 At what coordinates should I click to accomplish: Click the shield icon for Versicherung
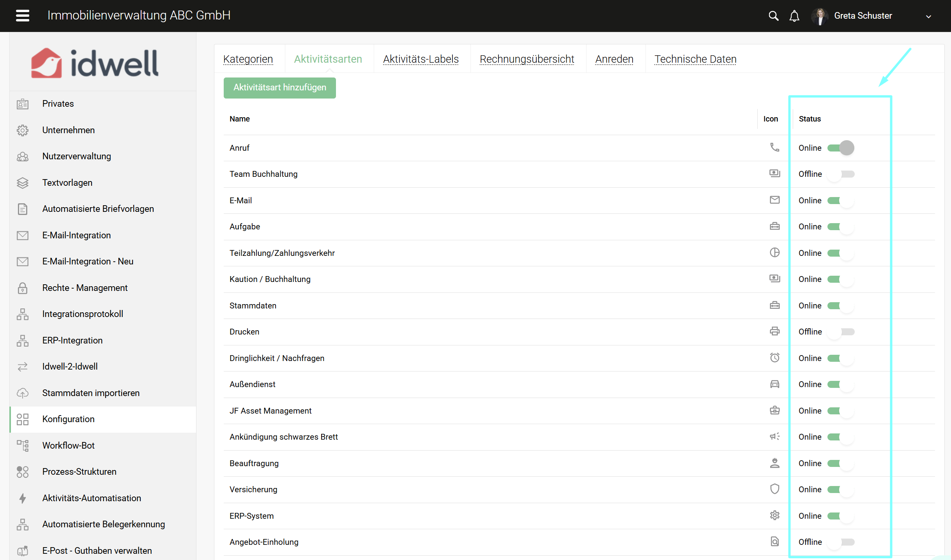774,489
